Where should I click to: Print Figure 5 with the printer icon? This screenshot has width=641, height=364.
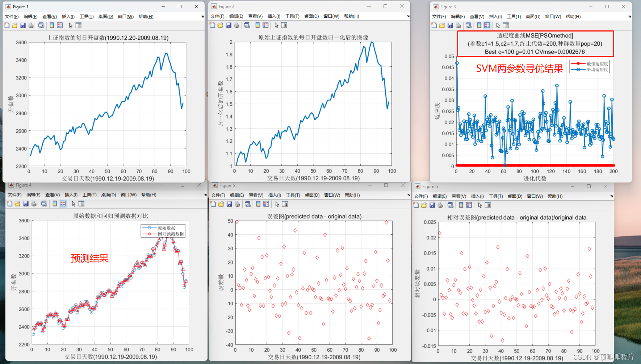point(237,204)
